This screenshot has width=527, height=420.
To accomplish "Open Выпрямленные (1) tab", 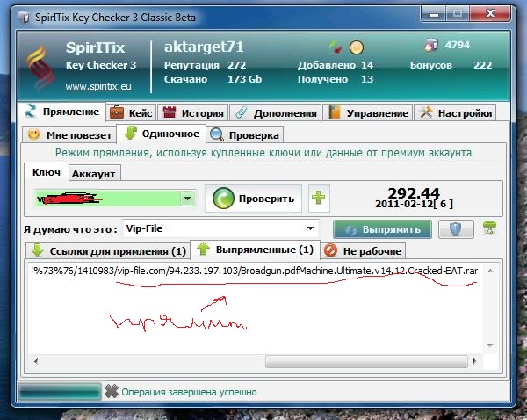I will [256, 250].
